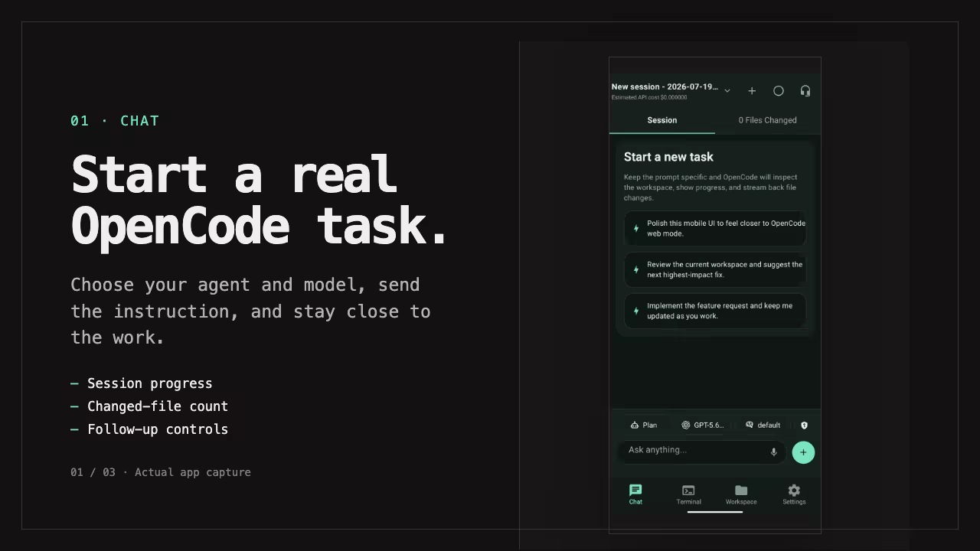Image resolution: width=980 pixels, height=551 pixels.
Task: Tap the circle status icon in header
Action: (x=779, y=91)
